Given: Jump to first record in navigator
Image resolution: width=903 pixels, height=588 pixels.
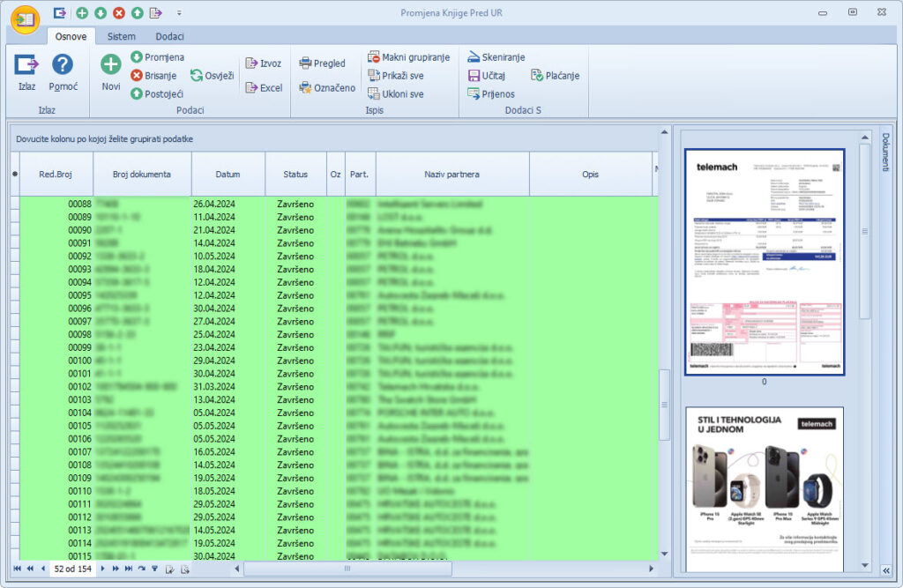Looking at the screenshot, I should click(x=17, y=569).
